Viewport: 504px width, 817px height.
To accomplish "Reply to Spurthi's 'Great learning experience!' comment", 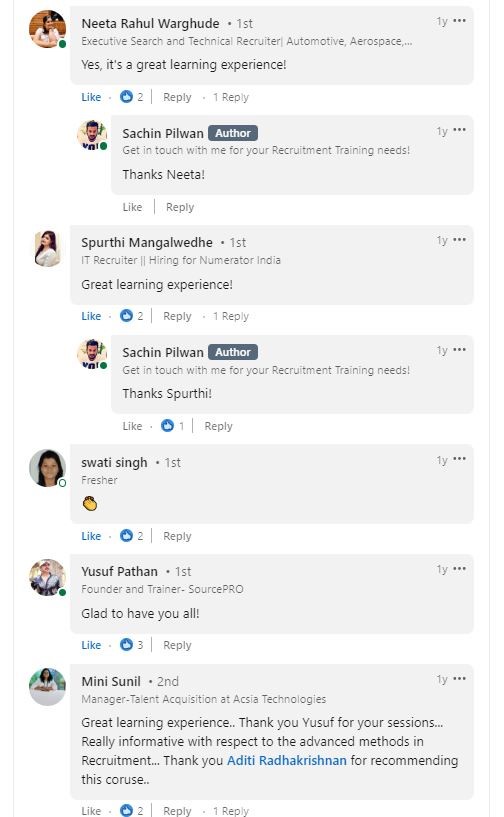I will (x=177, y=316).
